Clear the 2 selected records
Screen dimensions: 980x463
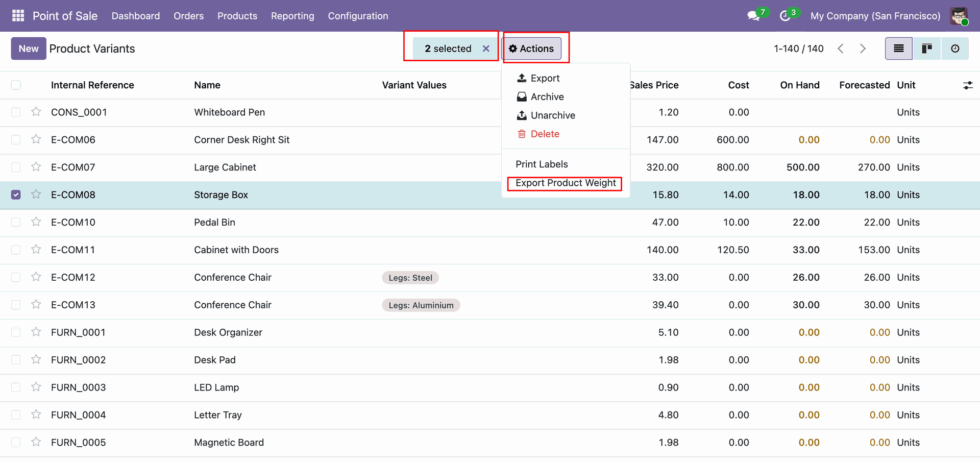coord(486,48)
